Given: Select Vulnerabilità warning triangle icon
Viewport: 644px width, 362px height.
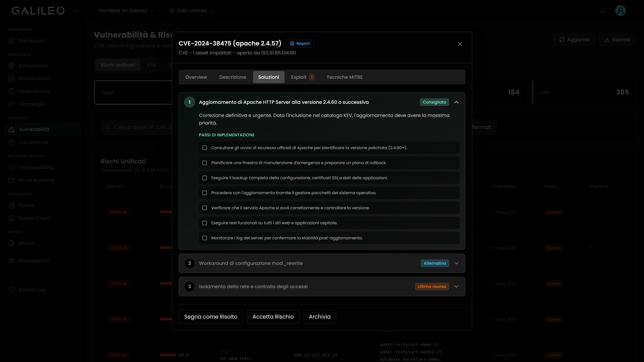Looking at the screenshot, I should [12, 129].
